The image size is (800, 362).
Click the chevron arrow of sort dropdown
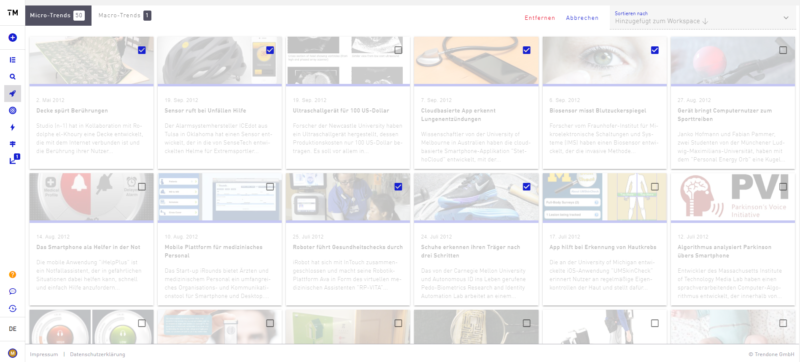click(x=786, y=18)
